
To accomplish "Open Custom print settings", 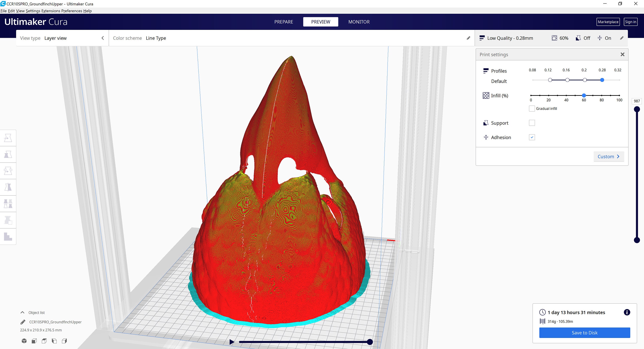I will coord(609,156).
